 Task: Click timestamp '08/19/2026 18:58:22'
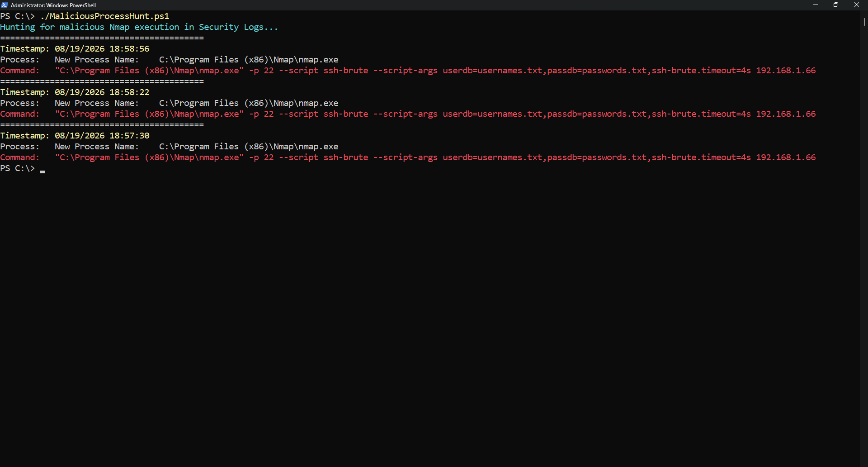[102, 92]
